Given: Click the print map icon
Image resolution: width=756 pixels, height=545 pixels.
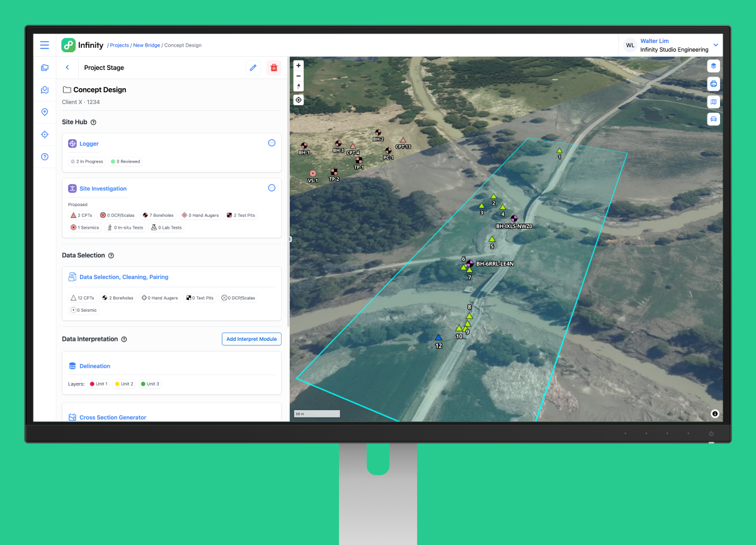Looking at the screenshot, I should [x=713, y=84].
